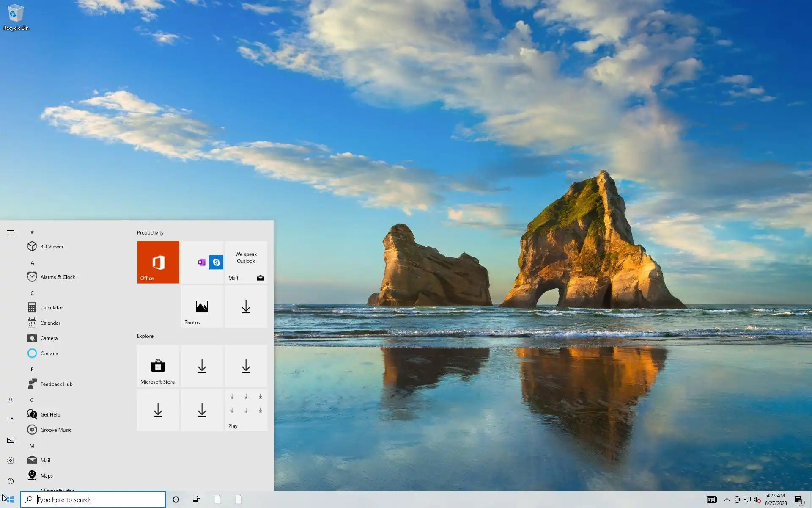Select Feedback Hub in the app list

point(56,384)
